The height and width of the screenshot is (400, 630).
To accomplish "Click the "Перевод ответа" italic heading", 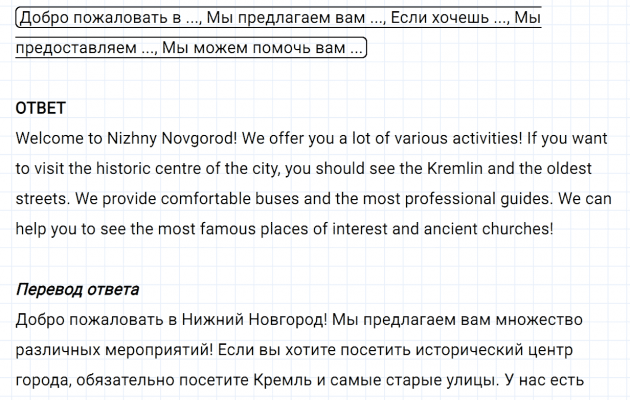I will [x=78, y=290].
